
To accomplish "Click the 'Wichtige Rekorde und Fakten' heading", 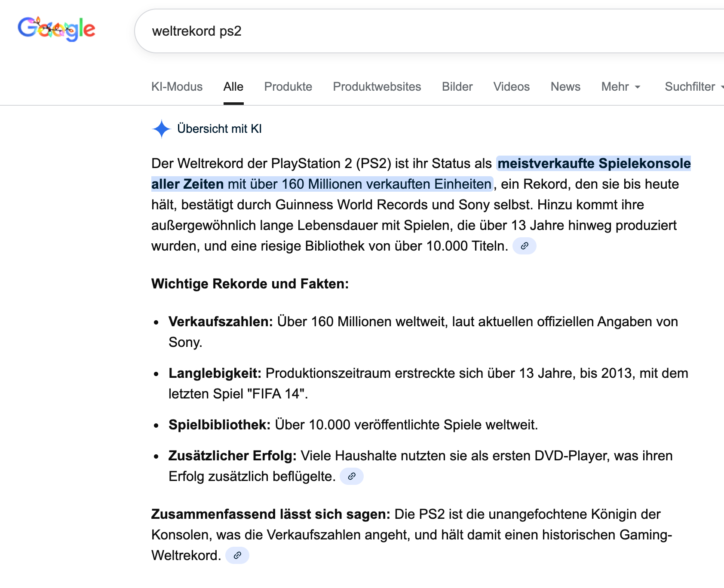I will (250, 284).
